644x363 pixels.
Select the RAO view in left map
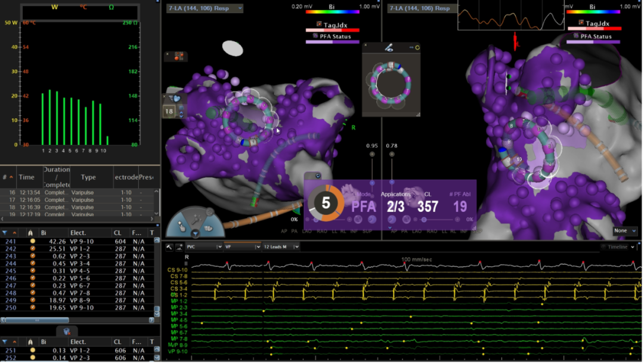tap(322, 232)
